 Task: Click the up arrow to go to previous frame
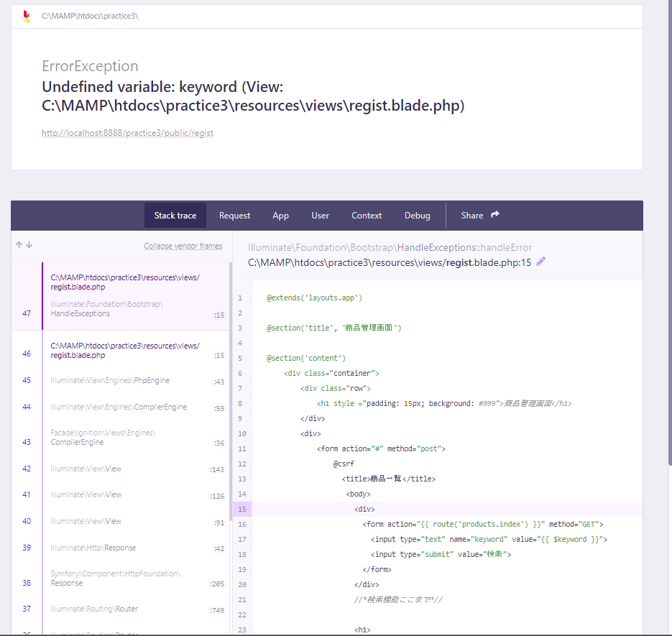tap(18, 244)
